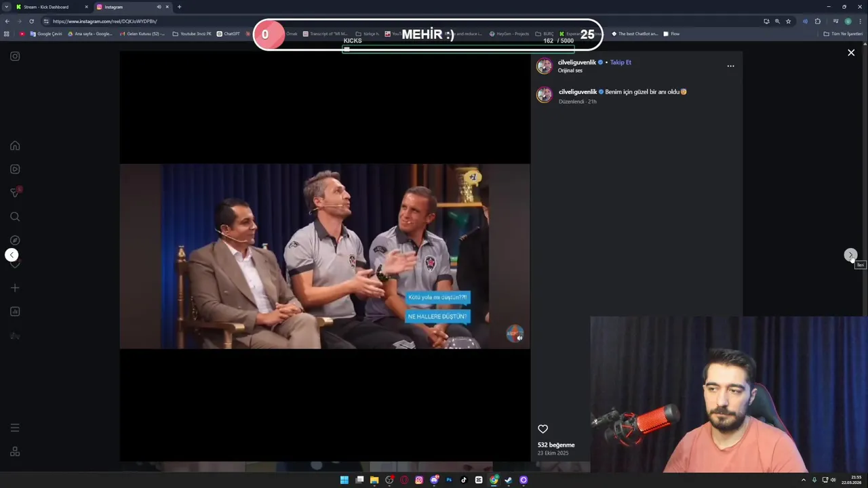This screenshot has width=868, height=488.
Task: Click the Instagram logo in the sidebar
Action: pos(15,56)
